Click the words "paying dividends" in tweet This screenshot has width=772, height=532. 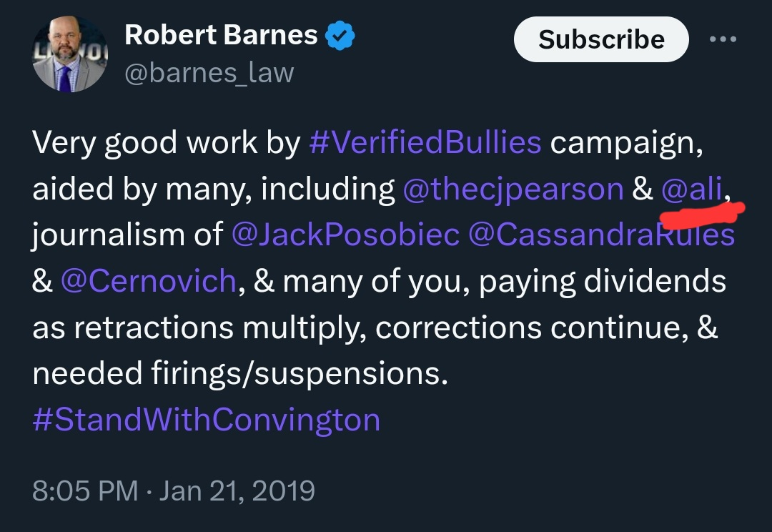[603, 282]
